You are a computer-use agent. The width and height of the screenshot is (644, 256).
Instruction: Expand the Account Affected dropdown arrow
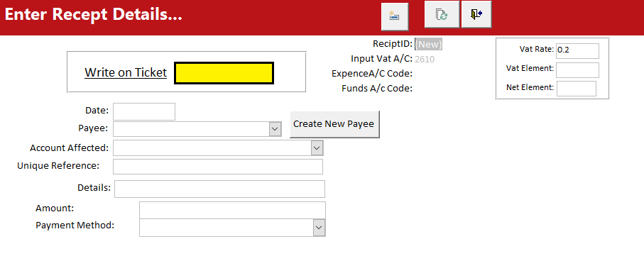tap(317, 148)
